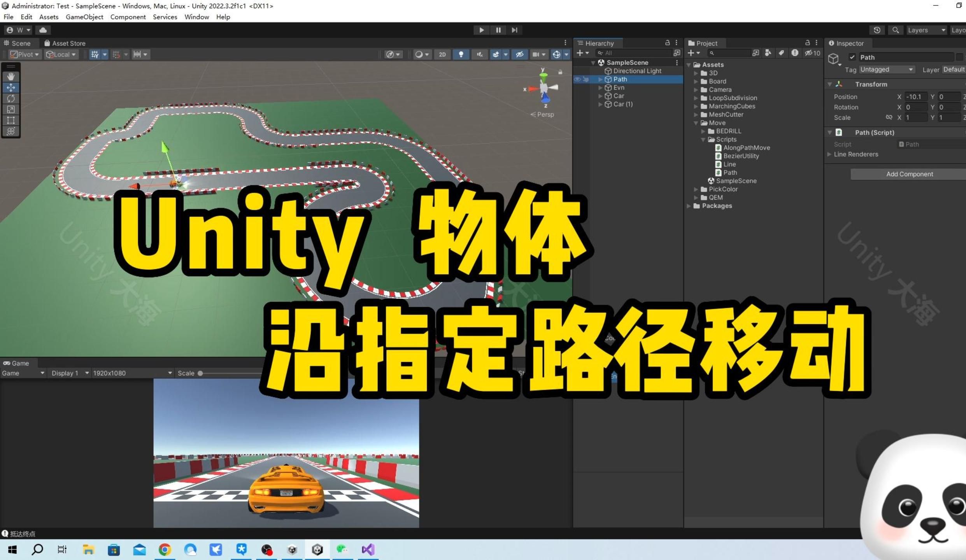Toggle 2D view in the Scene toolbar

(x=442, y=54)
